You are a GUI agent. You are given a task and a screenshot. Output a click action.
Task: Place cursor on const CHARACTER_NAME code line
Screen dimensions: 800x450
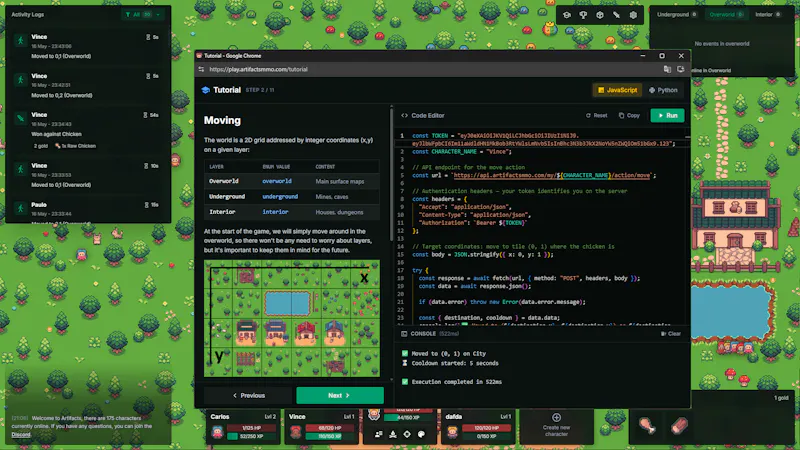[462, 152]
